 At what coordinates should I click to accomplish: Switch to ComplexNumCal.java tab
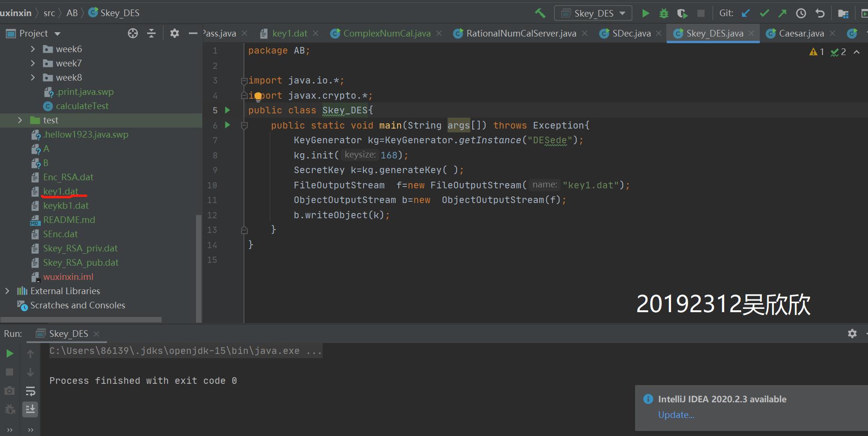coord(387,33)
